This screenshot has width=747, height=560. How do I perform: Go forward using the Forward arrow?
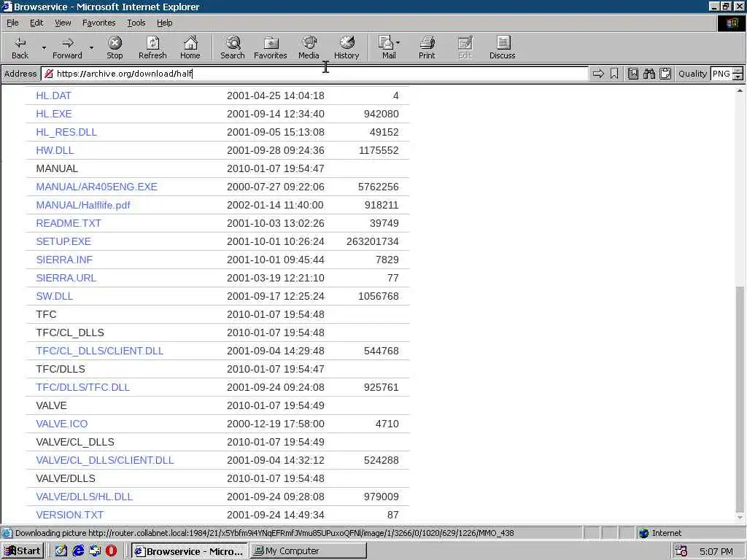[67, 47]
